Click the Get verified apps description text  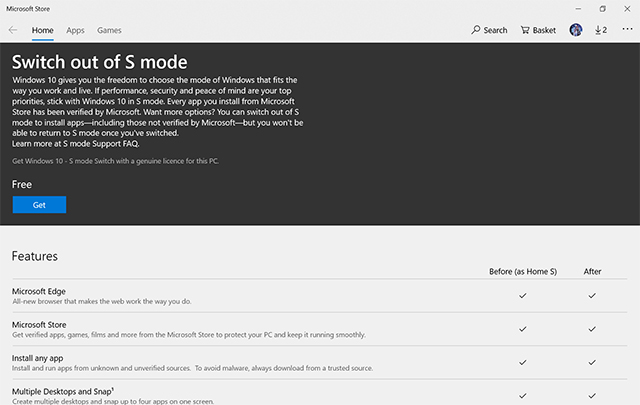point(189,335)
